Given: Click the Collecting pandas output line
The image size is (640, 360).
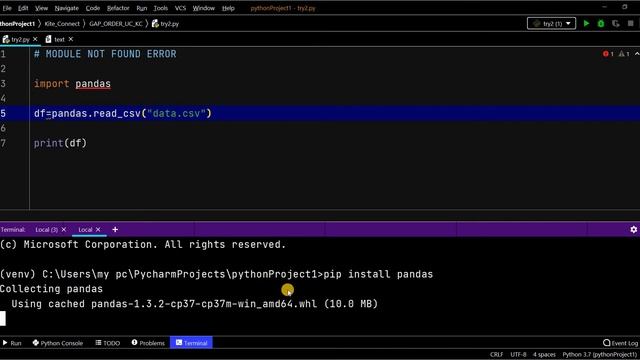Looking at the screenshot, I should 51,289.
